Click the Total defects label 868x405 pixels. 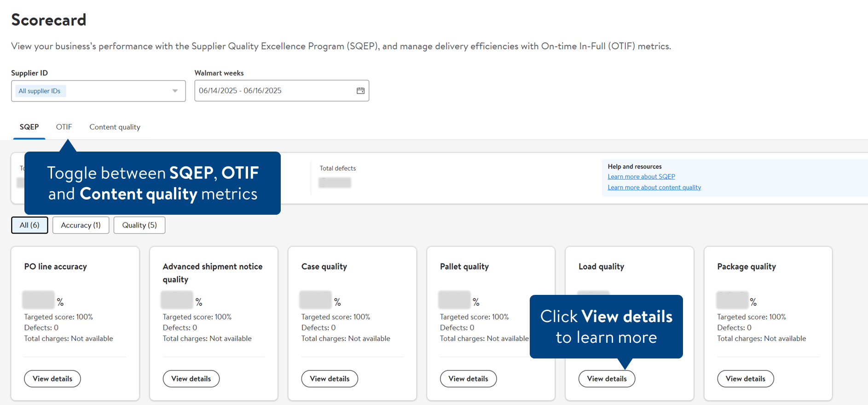point(338,169)
